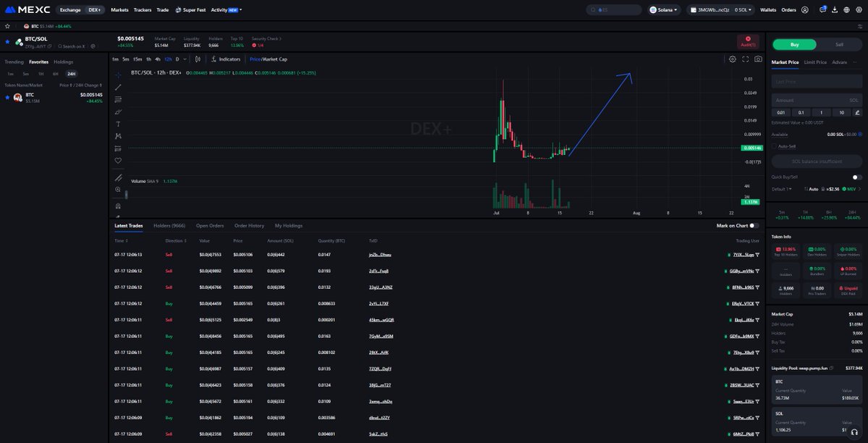Open wallet 3MGWb...ncQz dropdown
Image resolution: width=868 pixels, height=443 pixels.
point(720,10)
